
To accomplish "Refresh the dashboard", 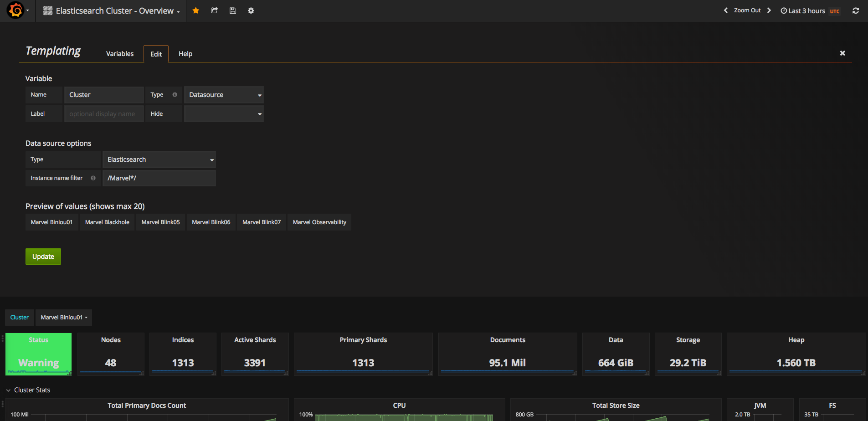I will (x=856, y=10).
